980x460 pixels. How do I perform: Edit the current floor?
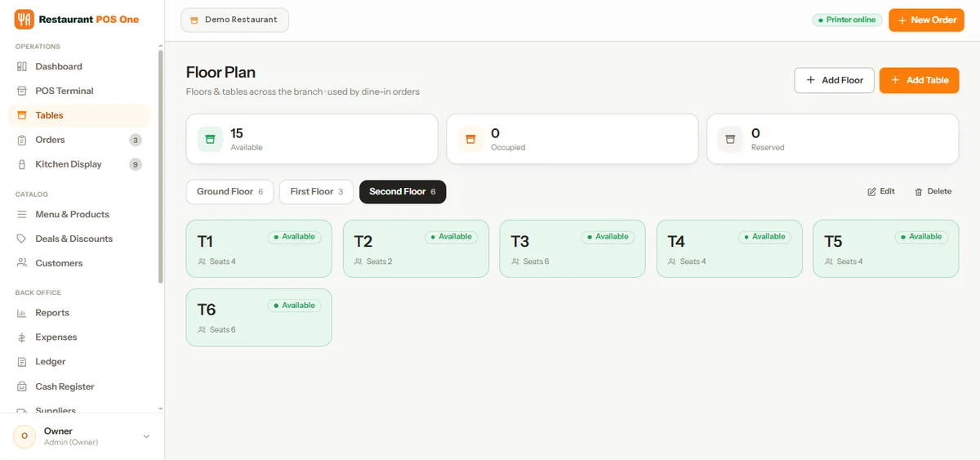coord(881,191)
